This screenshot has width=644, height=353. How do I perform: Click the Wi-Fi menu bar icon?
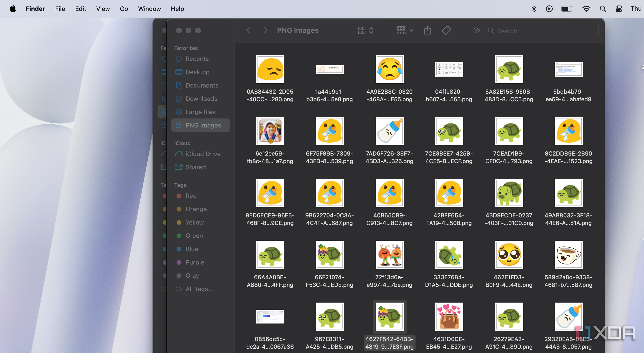click(586, 9)
